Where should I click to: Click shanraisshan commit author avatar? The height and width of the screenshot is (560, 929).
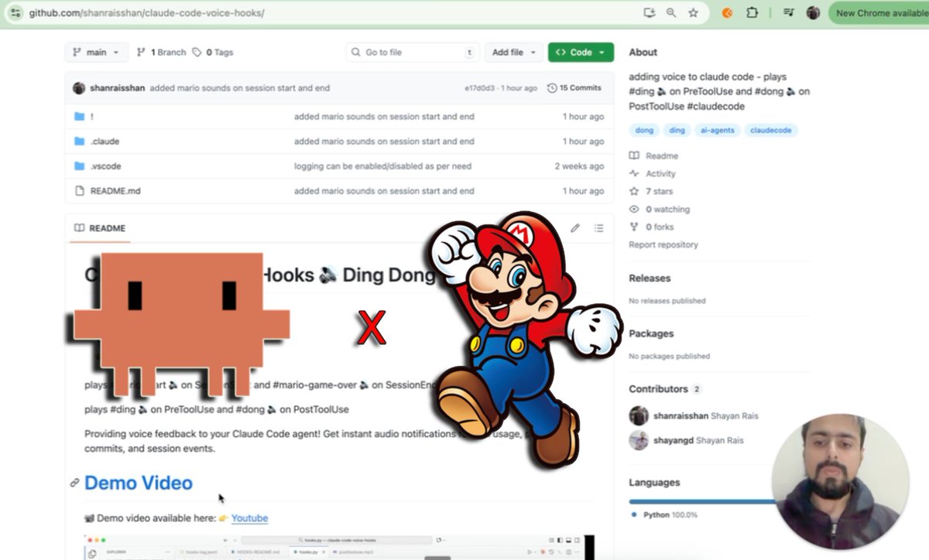(79, 88)
